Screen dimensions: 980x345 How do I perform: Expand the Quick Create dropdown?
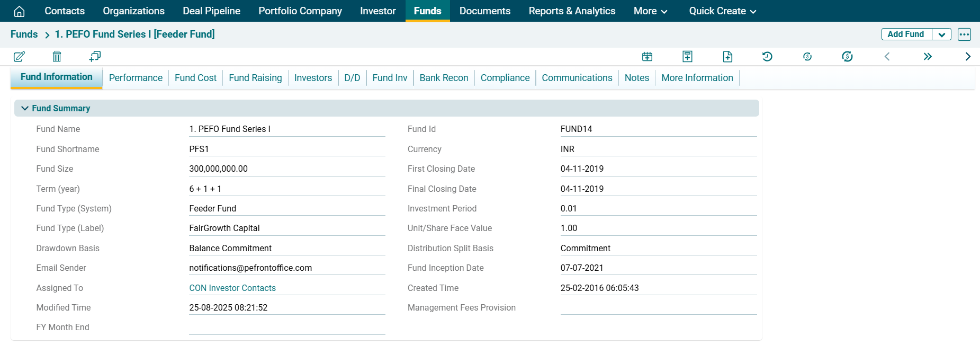(722, 11)
